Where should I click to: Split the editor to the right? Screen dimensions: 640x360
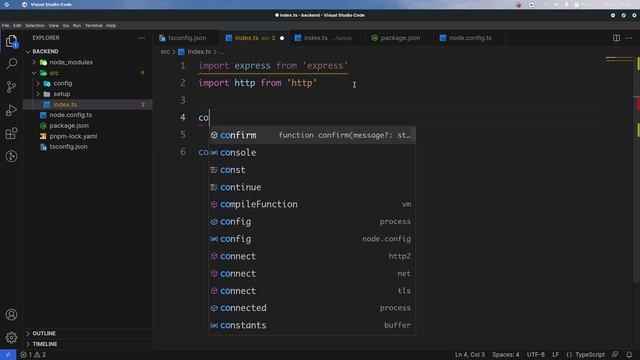(x=616, y=38)
